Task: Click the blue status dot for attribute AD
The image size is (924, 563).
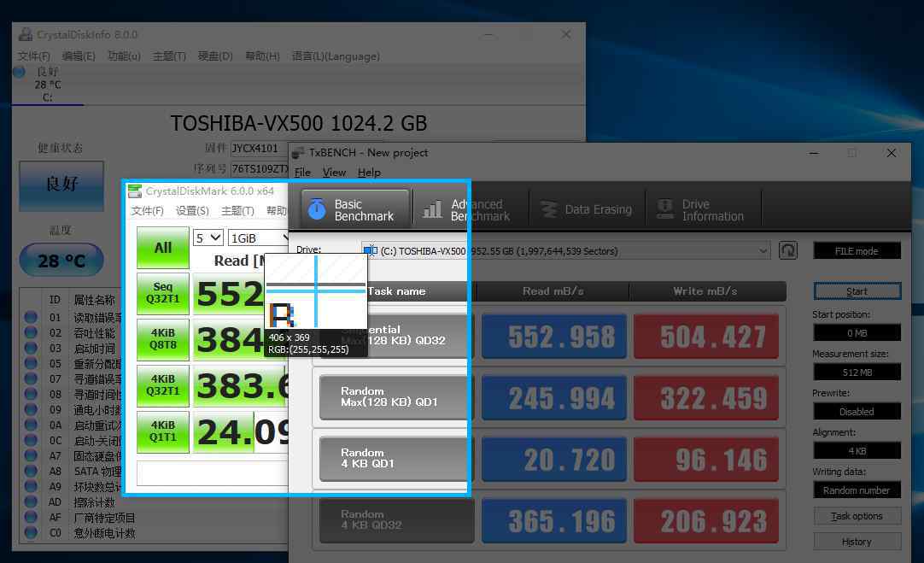Action: pos(31,501)
